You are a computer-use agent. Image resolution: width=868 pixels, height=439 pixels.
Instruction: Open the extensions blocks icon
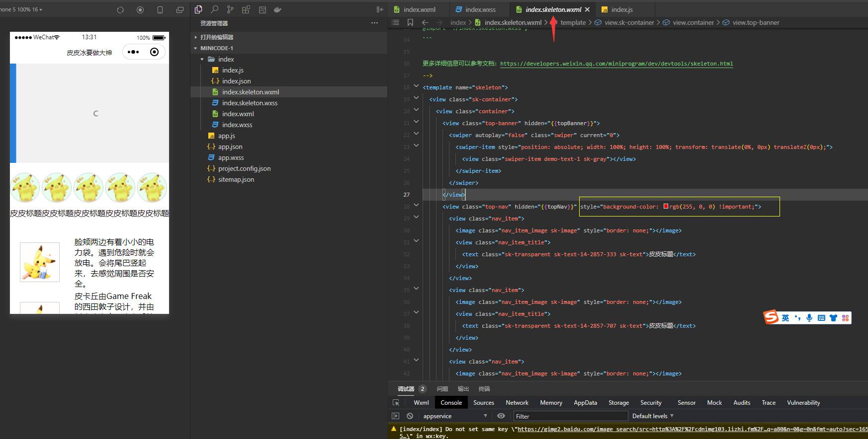coord(246,9)
